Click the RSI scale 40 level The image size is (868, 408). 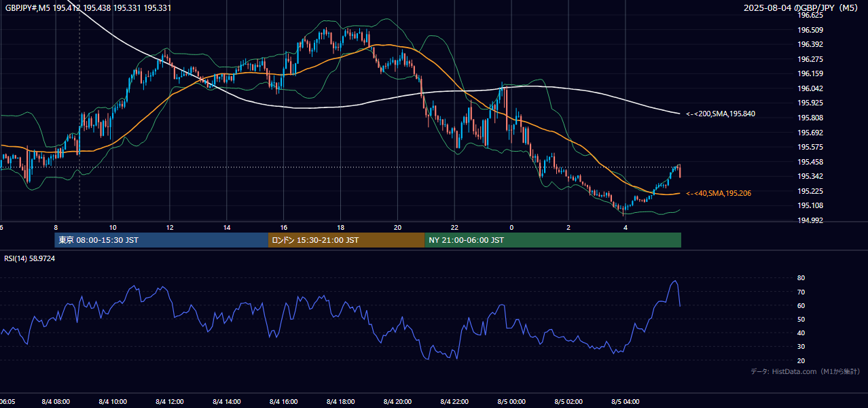coord(801,333)
